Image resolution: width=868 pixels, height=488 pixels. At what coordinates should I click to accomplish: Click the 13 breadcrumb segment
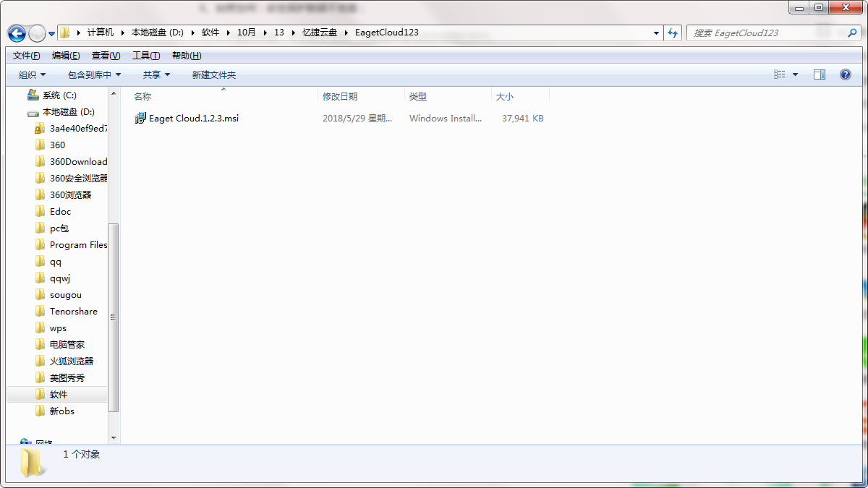[x=279, y=33]
